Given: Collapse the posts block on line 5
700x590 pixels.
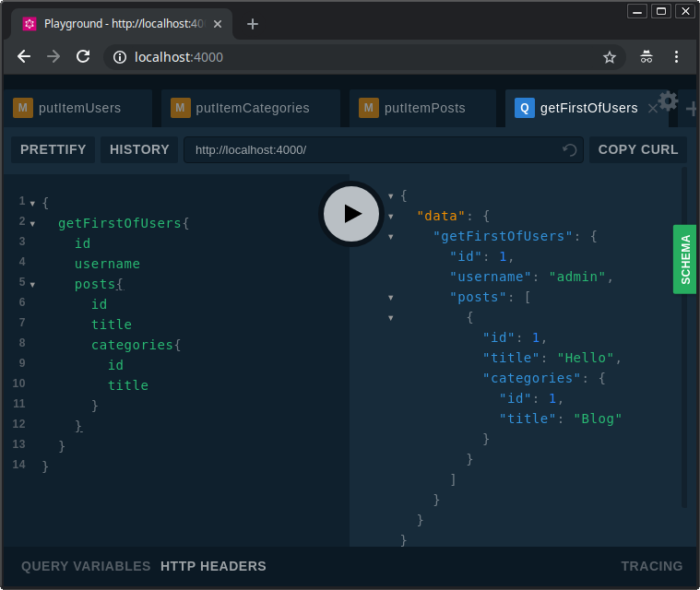Looking at the screenshot, I should tap(32, 285).
